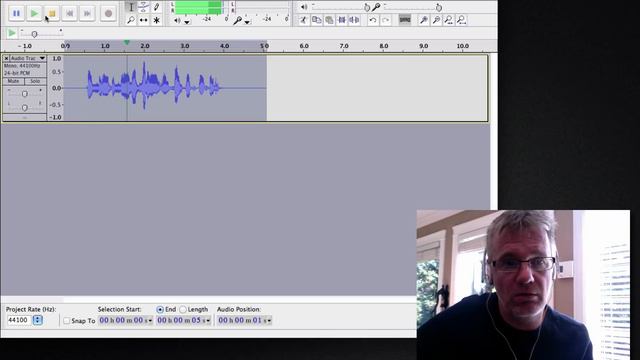Click the Fit Selection zoom icon
Viewport: 640px width, 360px height.
pyautogui.click(x=449, y=20)
